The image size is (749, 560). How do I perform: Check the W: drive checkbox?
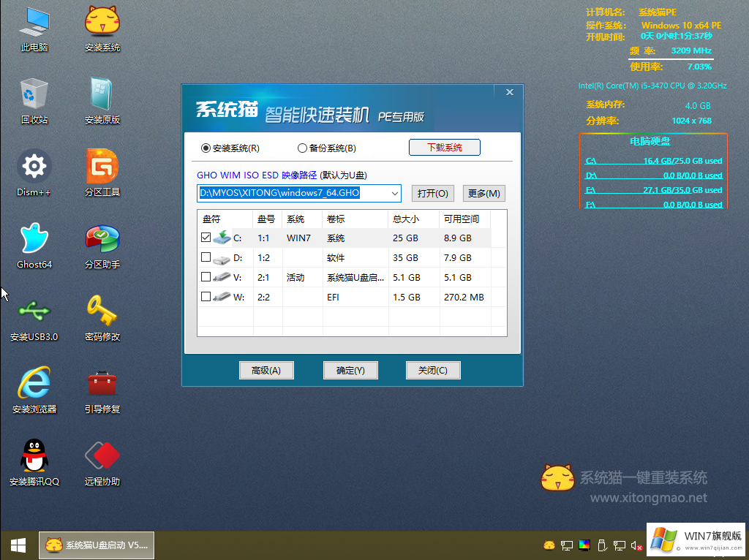pyautogui.click(x=206, y=297)
